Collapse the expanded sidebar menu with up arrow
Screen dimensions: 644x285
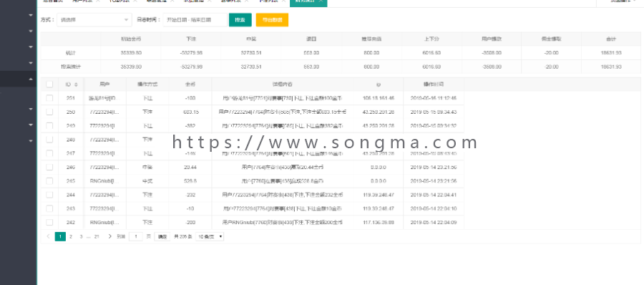click(31, 79)
